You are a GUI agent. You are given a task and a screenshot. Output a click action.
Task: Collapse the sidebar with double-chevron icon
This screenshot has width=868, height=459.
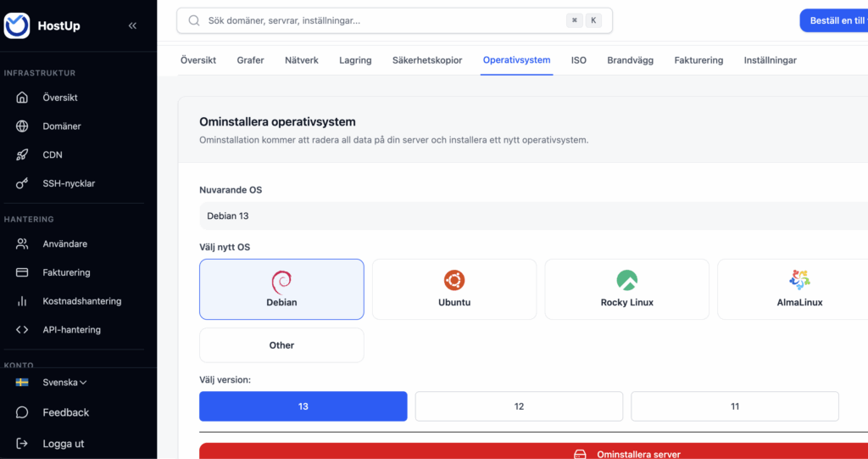[x=132, y=25]
